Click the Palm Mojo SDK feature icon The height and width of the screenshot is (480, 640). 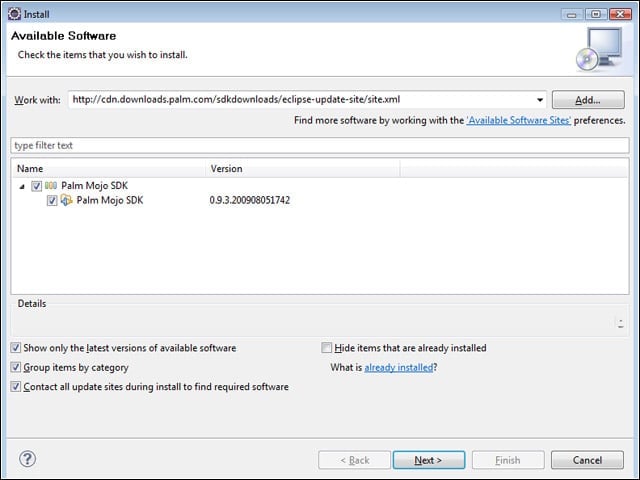click(x=67, y=200)
